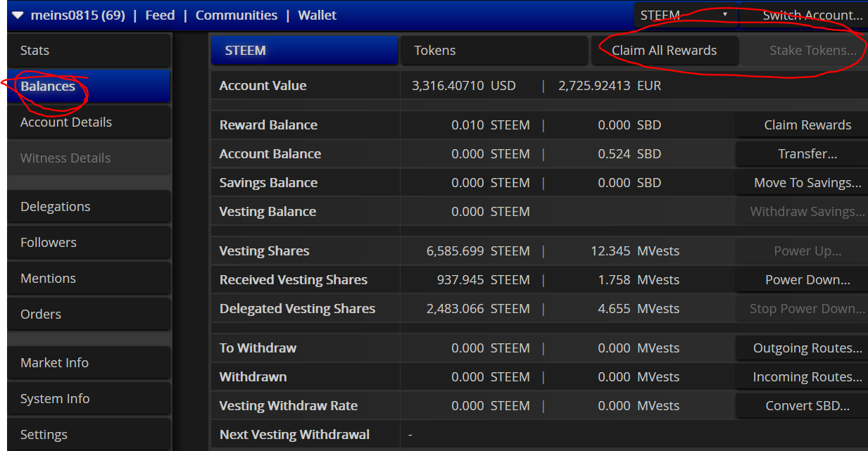
Task: Click the Next Vesting Withdrawal label
Action: (x=294, y=435)
